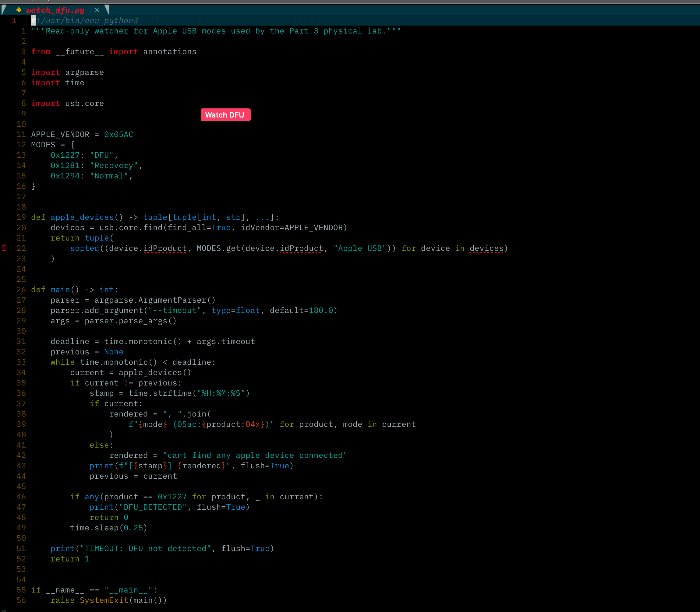Screen dimensions: 700x612
Task: Click the "%H:%M:%S" format string
Action: [x=221, y=393]
